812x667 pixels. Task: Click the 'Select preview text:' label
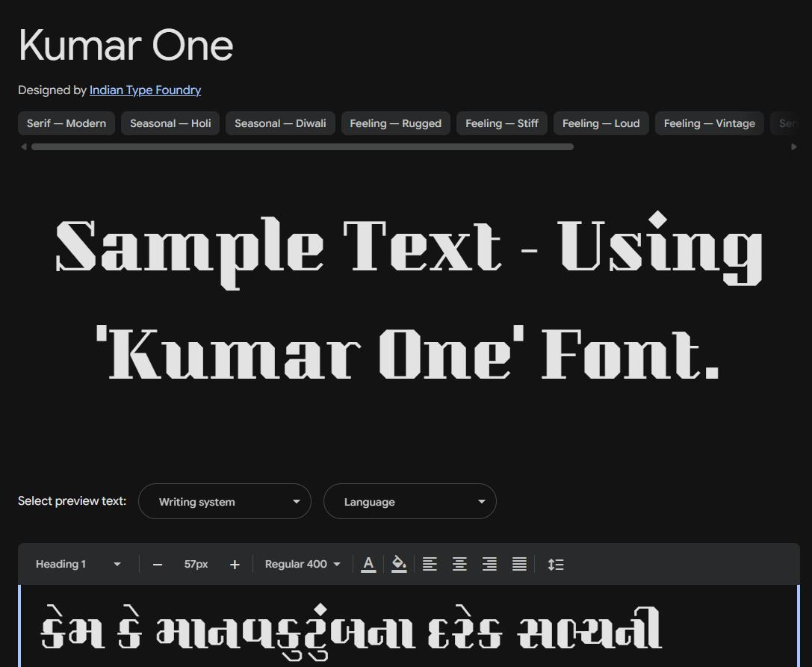point(72,500)
